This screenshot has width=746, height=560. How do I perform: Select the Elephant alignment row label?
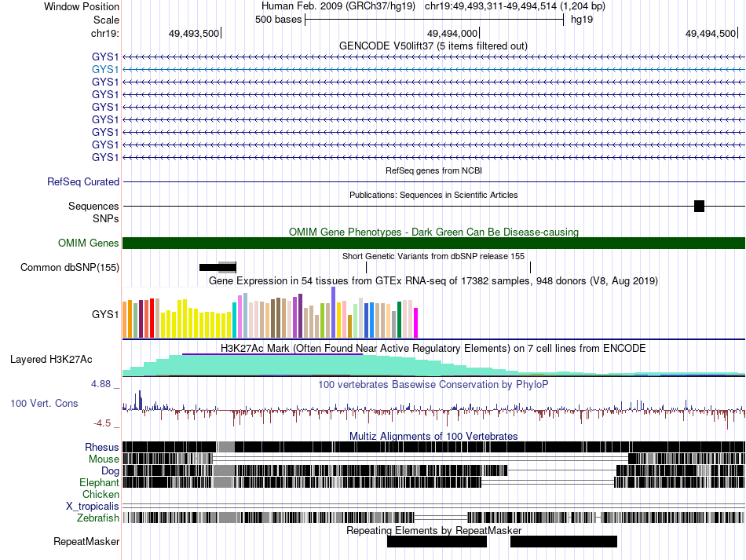[x=99, y=482]
